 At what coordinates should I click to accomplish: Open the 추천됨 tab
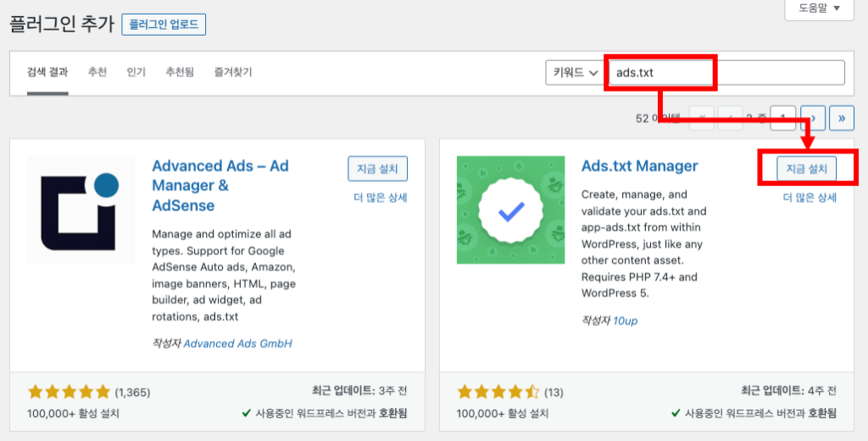click(180, 72)
